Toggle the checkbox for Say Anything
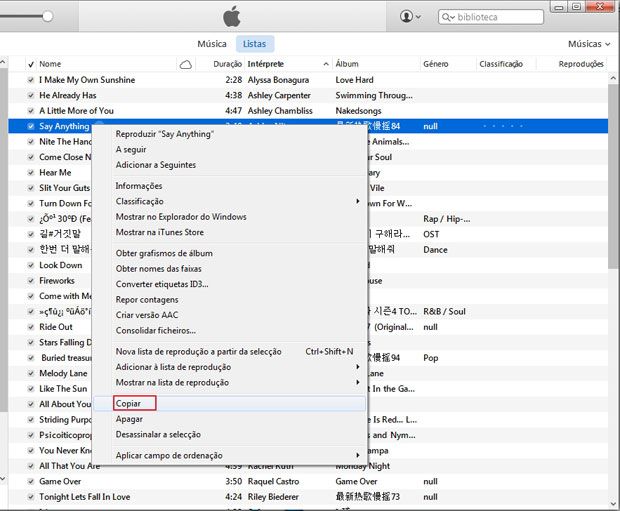The height and width of the screenshot is (511, 620). [31, 127]
